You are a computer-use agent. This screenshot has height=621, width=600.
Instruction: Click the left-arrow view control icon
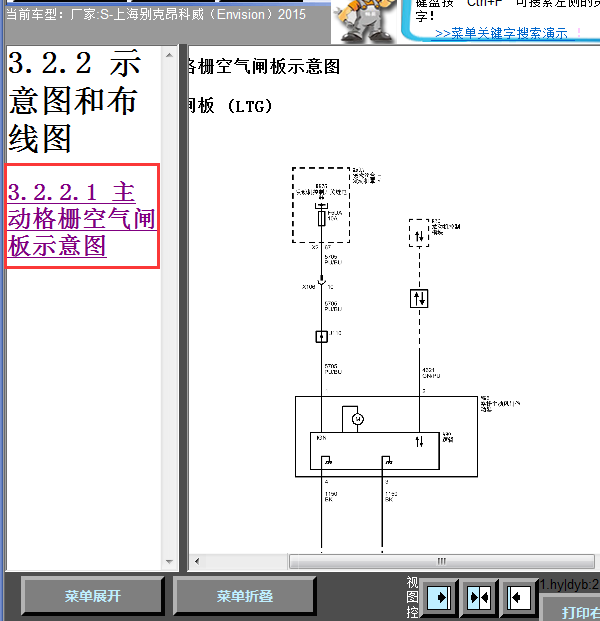tap(518, 597)
